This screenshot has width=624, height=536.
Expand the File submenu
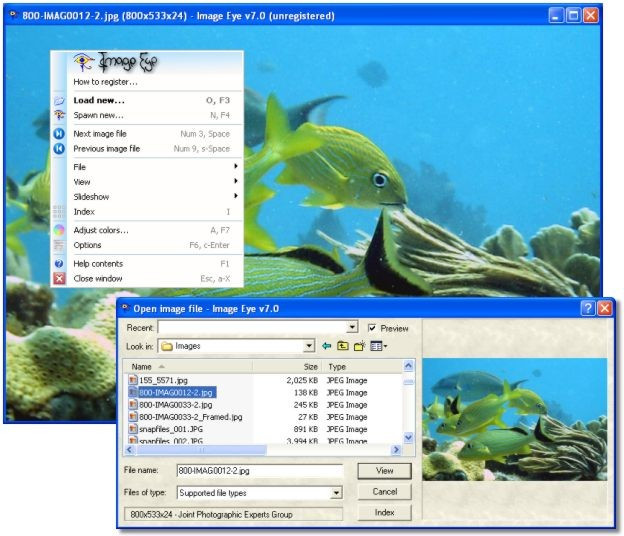(158, 167)
